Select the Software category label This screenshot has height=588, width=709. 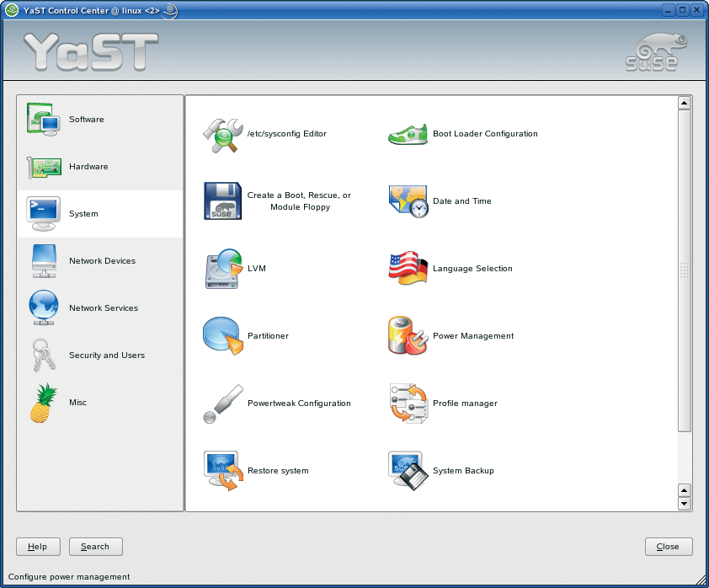point(87,120)
